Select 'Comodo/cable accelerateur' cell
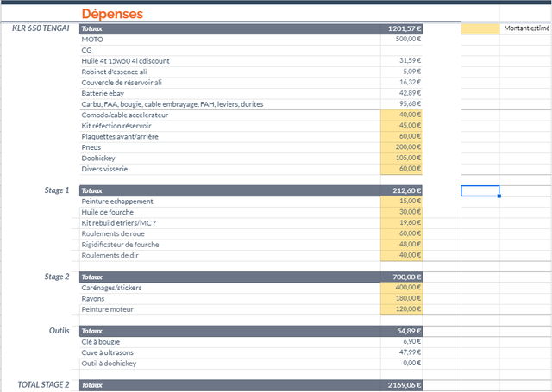Image resolution: width=552 pixels, height=392 pixels. [x=230, y=115]
